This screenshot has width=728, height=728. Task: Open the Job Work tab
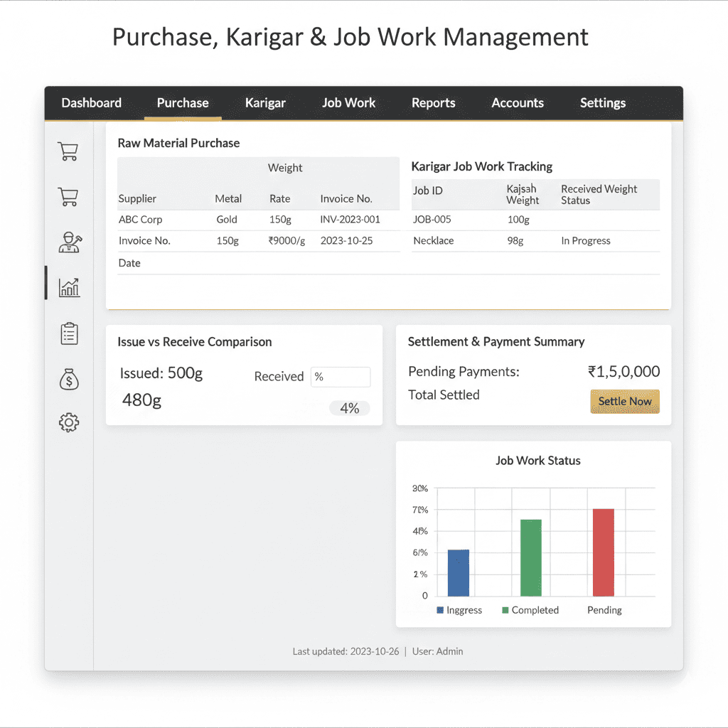(x=348, y=103)
